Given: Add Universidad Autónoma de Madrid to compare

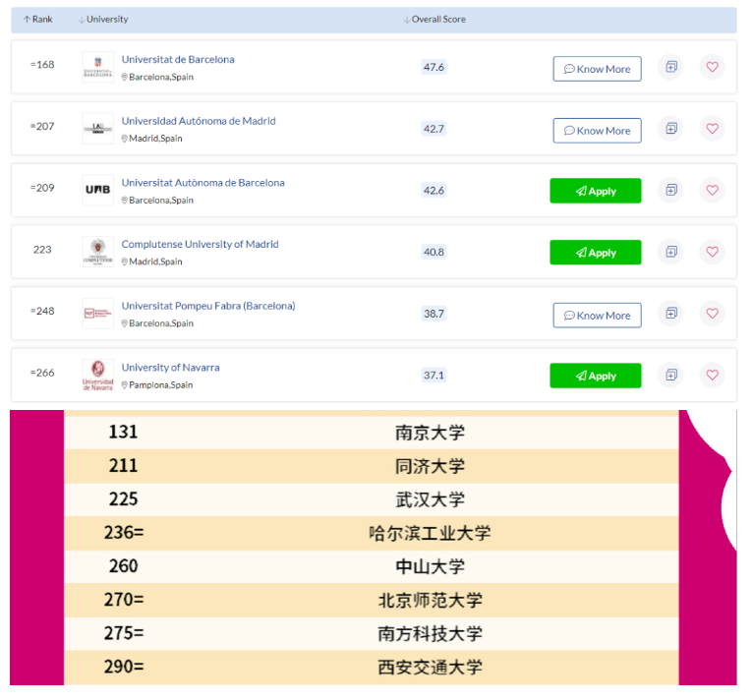Looking at the screenshot, I should point(670,128).
